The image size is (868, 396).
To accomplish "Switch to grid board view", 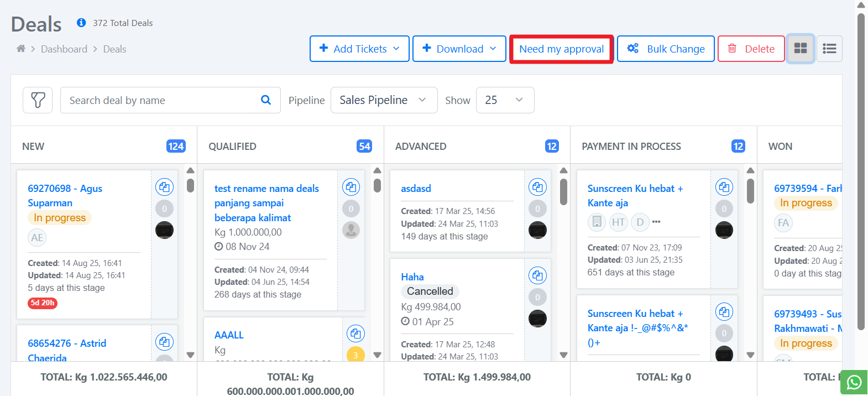I will coord(800,49).
